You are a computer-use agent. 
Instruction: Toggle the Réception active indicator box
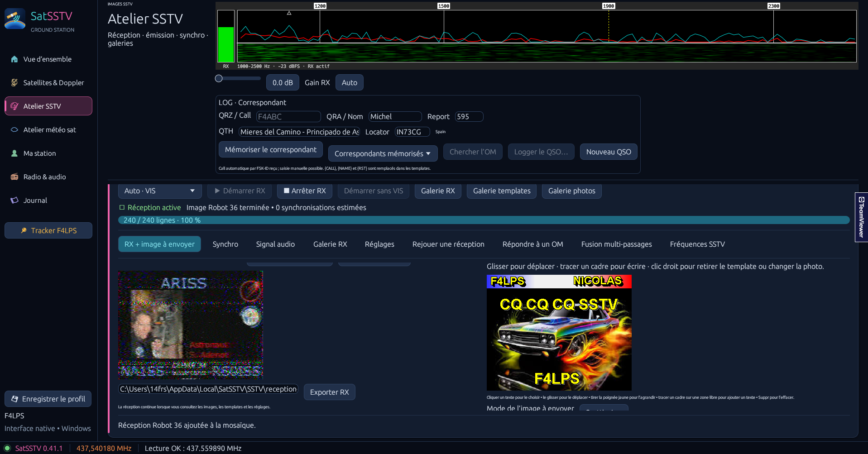coord(122,207)
